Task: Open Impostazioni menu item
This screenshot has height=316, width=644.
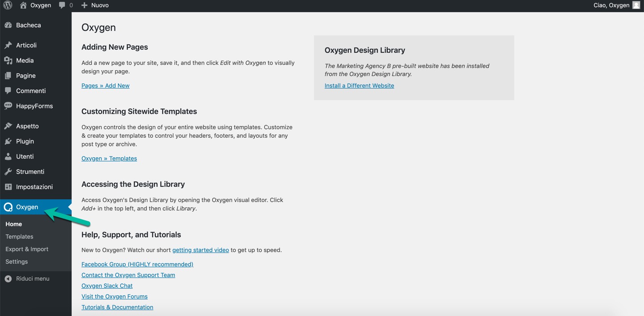Action: (x=36, y=187)
